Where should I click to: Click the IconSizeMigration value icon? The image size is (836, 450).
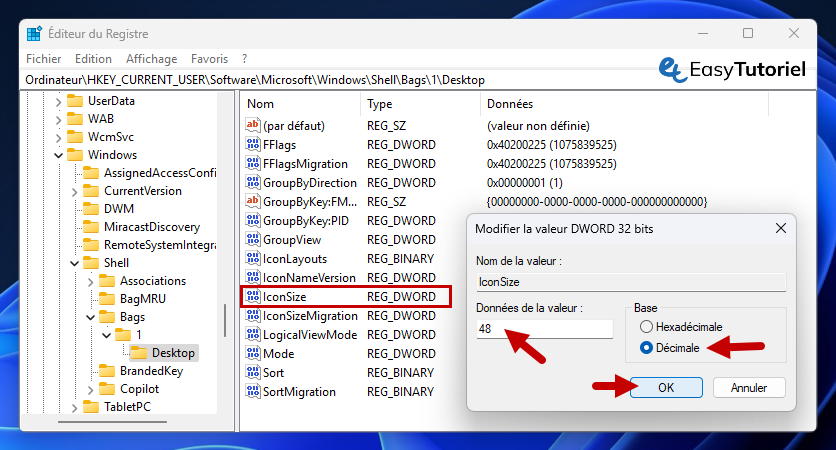click(x=253, y=316)
